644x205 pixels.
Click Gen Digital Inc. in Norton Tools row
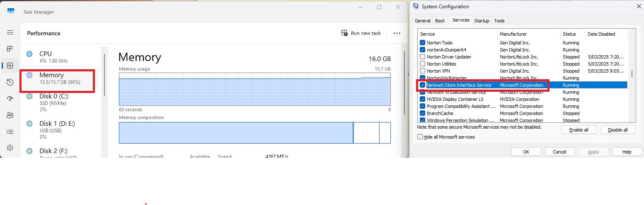515,43
